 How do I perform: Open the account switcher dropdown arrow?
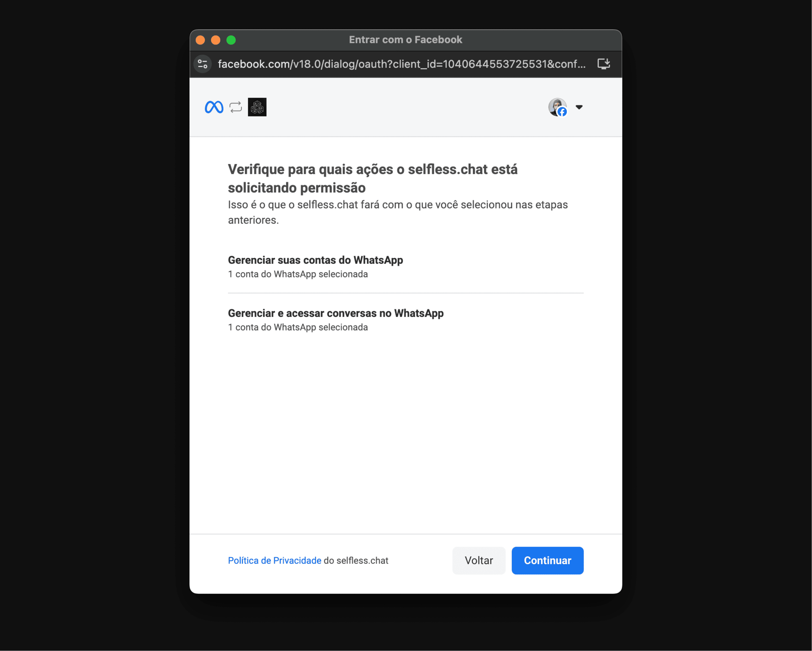[579, 107]
